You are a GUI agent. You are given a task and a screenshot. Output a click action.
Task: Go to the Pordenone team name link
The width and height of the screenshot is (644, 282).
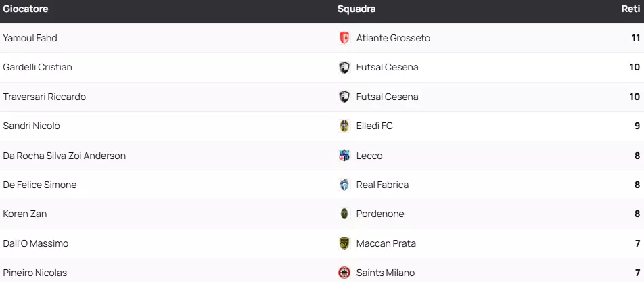pos(380,214)
